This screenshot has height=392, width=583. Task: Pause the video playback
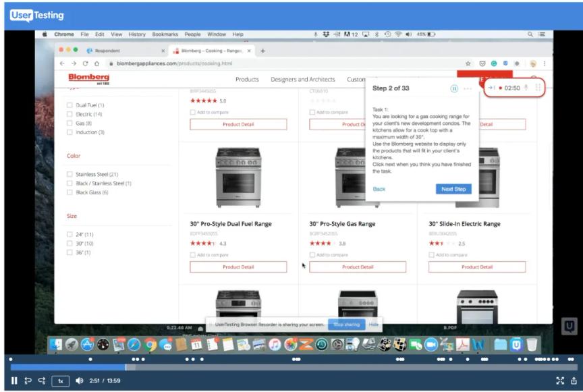click(x=14, y=381)
